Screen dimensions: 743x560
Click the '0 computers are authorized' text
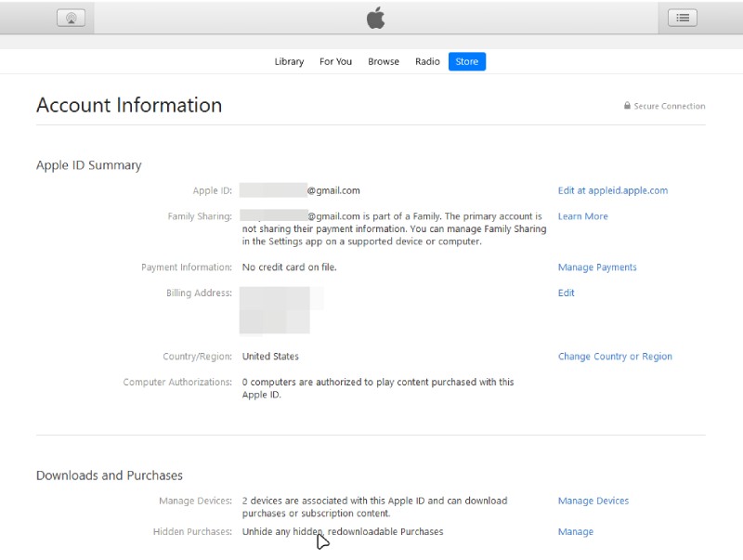click(x=378, y=388)
